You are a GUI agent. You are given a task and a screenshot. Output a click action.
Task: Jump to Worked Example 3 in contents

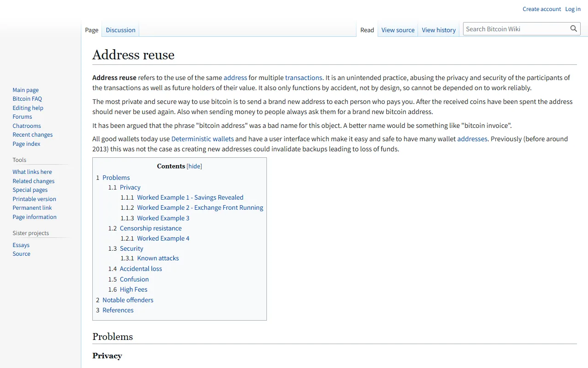(163, 218)
